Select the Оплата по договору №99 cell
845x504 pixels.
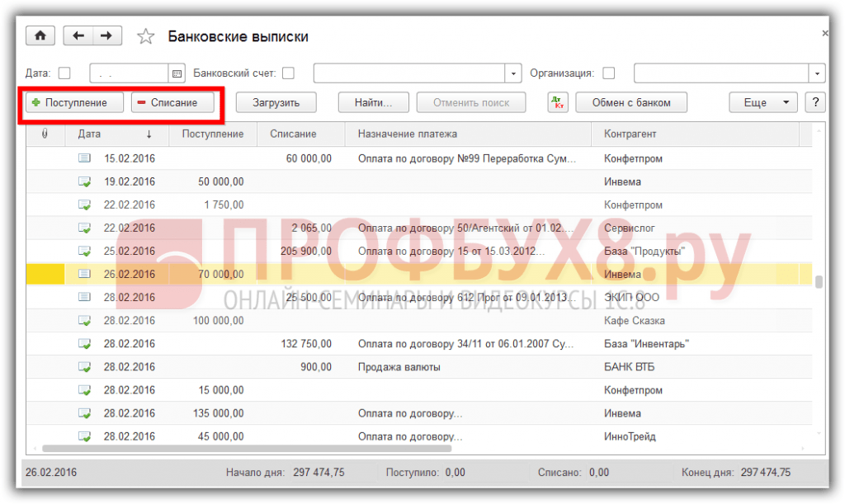point(468,158)
